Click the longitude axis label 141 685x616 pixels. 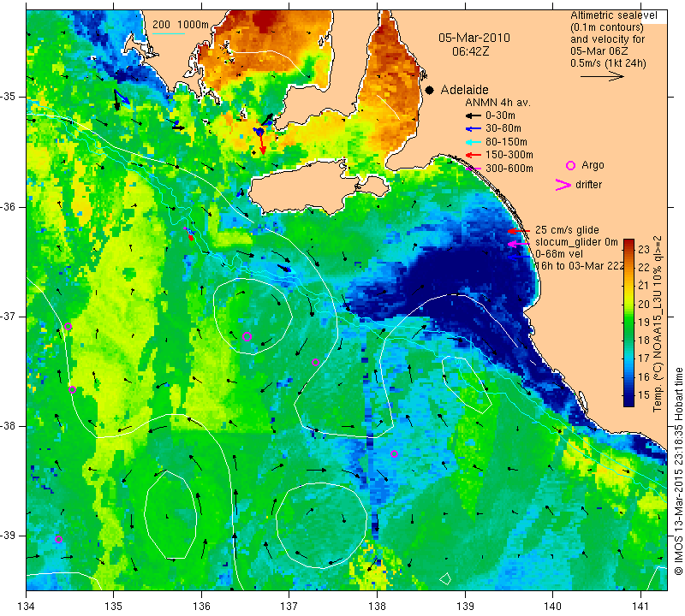(x=640, y=606)
